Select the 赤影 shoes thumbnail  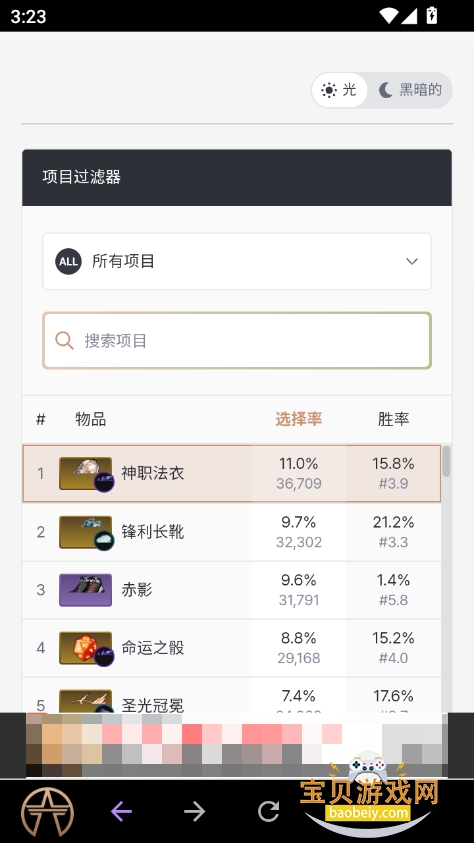coord(85,590)
